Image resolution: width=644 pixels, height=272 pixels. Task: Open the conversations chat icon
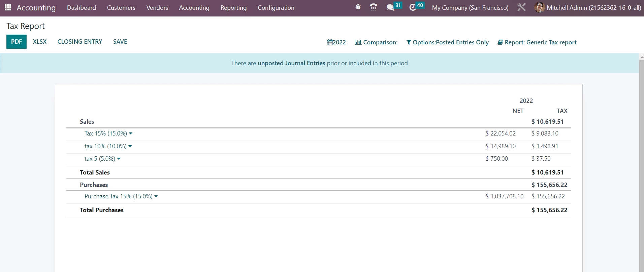390,7
